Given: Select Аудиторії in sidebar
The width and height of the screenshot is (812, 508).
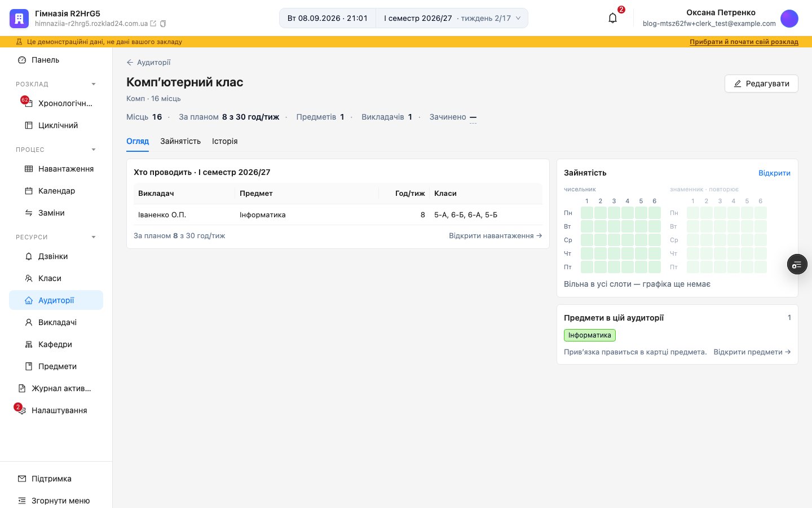Looking at the screenshot, I should pyautogui.click(x=56, y=300).
